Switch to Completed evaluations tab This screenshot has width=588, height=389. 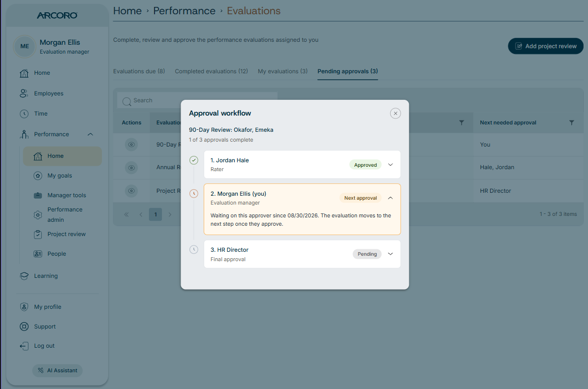click(x=211, y=71)
